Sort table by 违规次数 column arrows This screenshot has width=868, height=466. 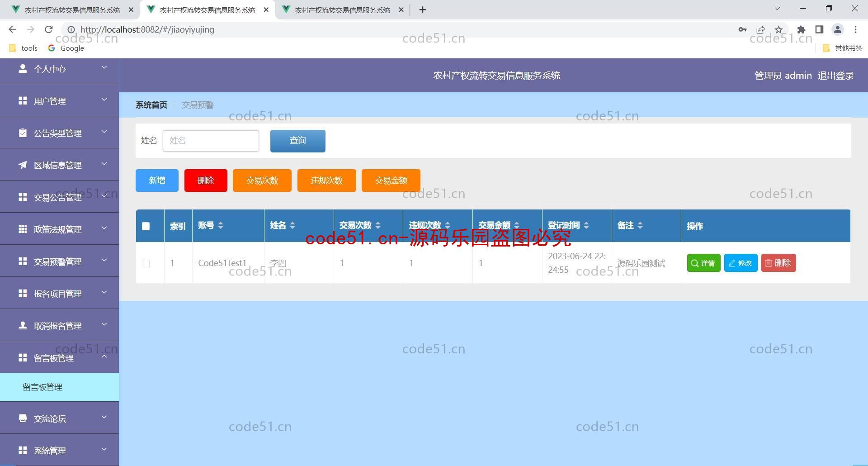[448, 225]
